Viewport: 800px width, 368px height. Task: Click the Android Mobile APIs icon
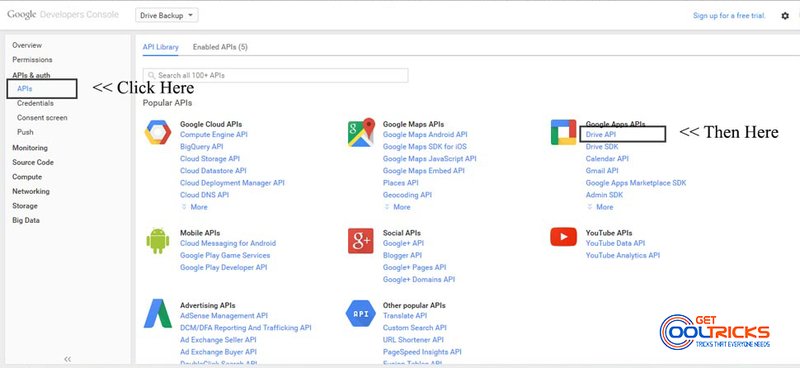pyautogui.click(x=158, y=241)
